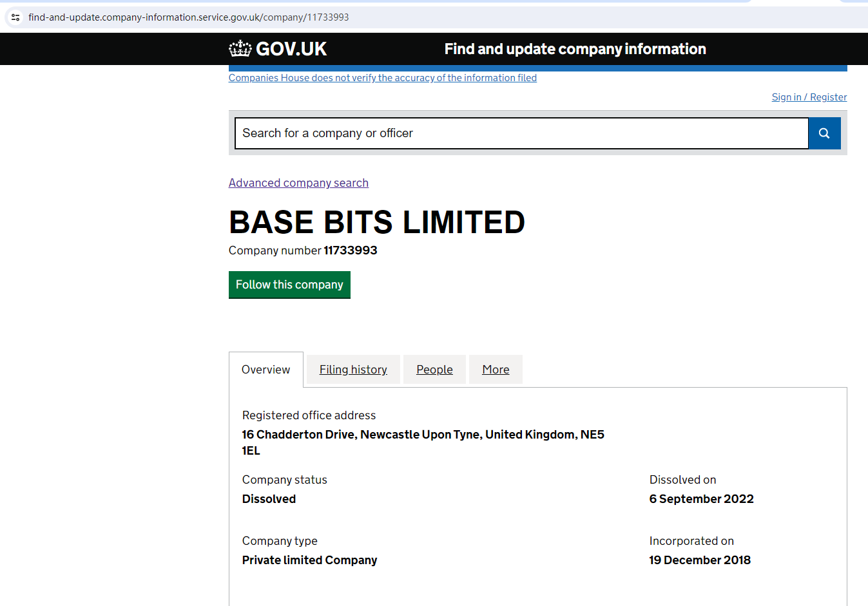This screenshot has height=606, width=868.
Task: Click the registered office address text
Action: point(423,435)
